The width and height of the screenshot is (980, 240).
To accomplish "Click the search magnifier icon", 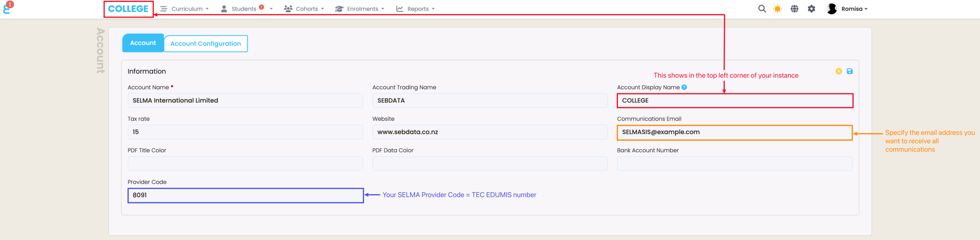I will [x=762, y=9].
